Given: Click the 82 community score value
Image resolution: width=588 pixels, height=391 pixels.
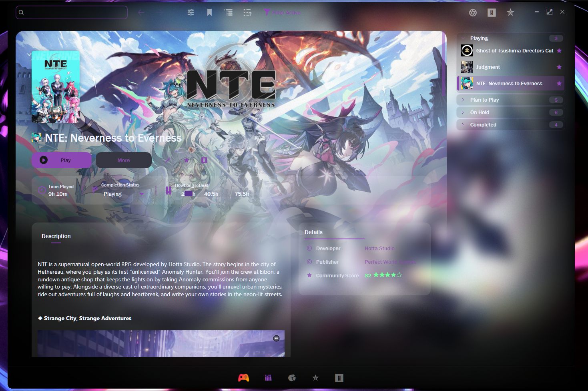Looking at the screenshot, I should click(368, 275).
